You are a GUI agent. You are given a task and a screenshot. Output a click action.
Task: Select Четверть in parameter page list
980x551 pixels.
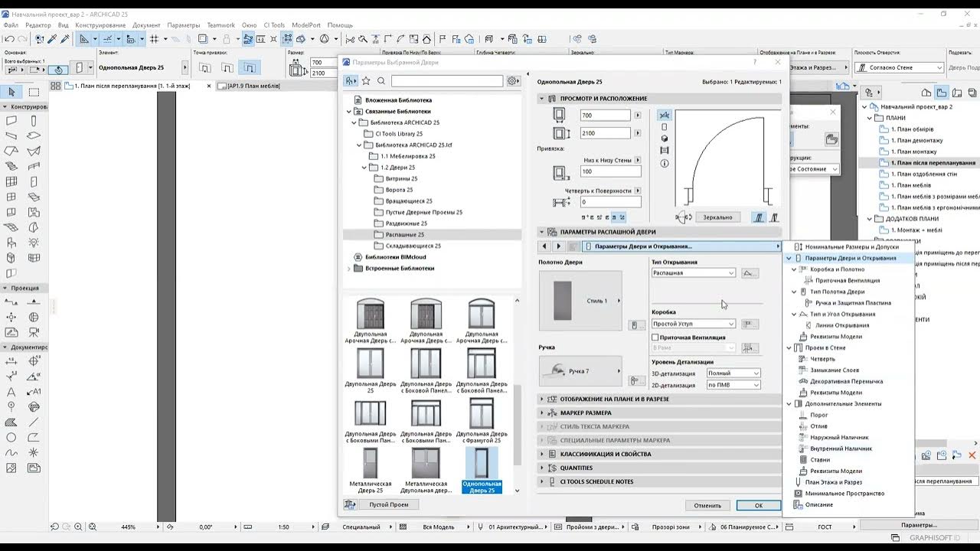click(823, 359)
